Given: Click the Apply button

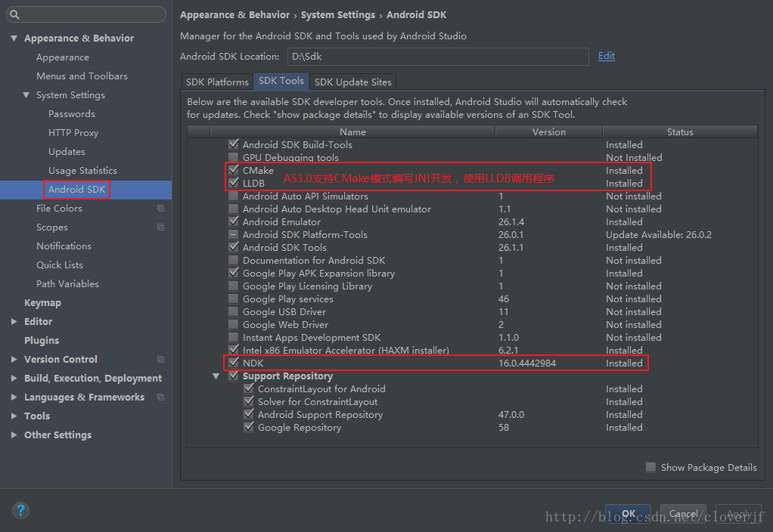Looking at the screenshot, I should coord(738,514).
